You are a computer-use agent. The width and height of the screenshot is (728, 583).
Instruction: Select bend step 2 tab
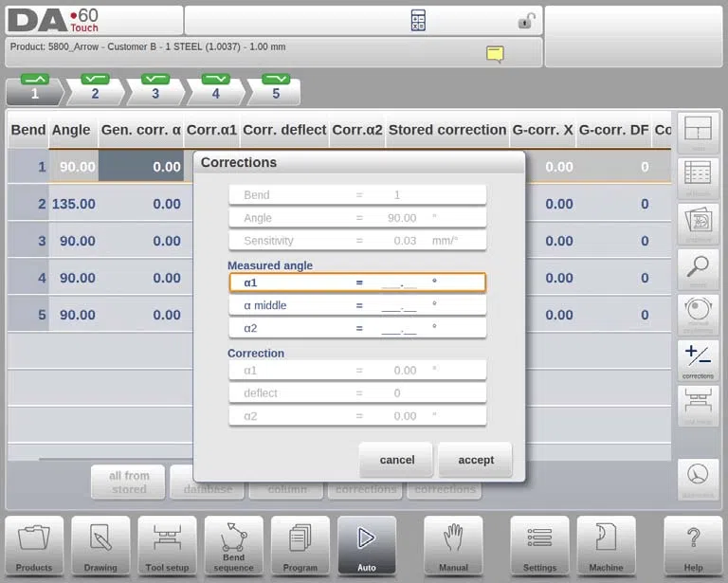[x=95, y=90]
